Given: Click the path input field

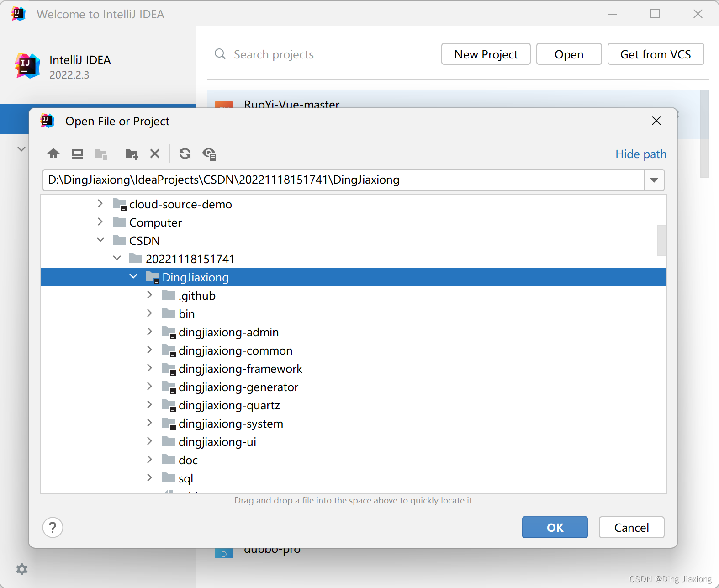Looking at the screenshot, I should 344,180.
